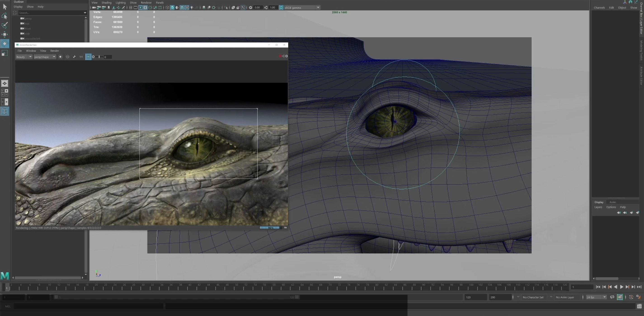Click the RenderView render progress bar
This screenshot has height=316, width=644.
270,228
